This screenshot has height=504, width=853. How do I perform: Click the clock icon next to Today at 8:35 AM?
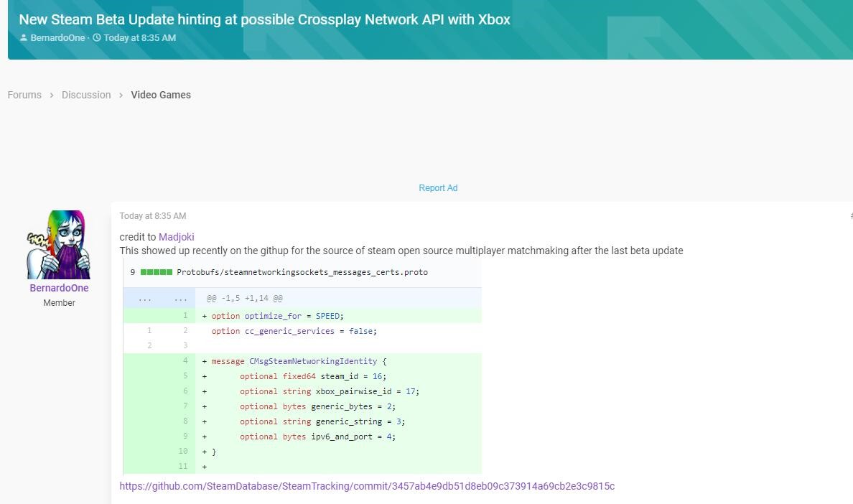point(97,37)
